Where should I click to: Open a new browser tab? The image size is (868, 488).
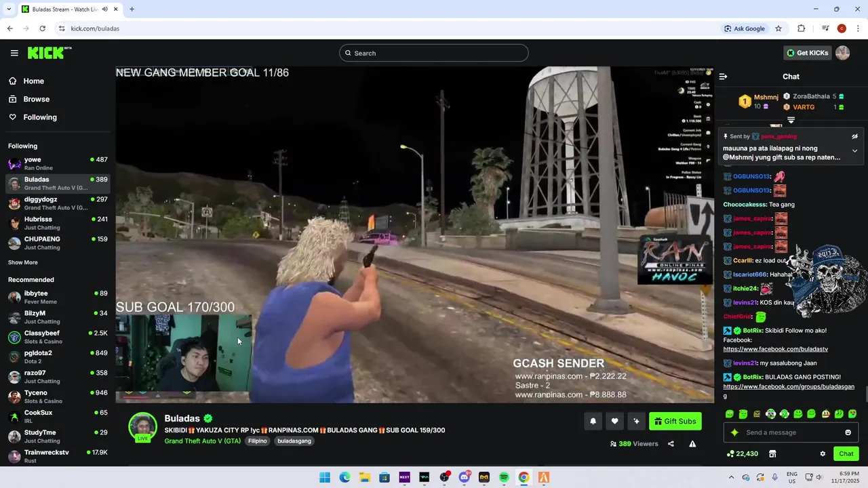click(132, 9)
